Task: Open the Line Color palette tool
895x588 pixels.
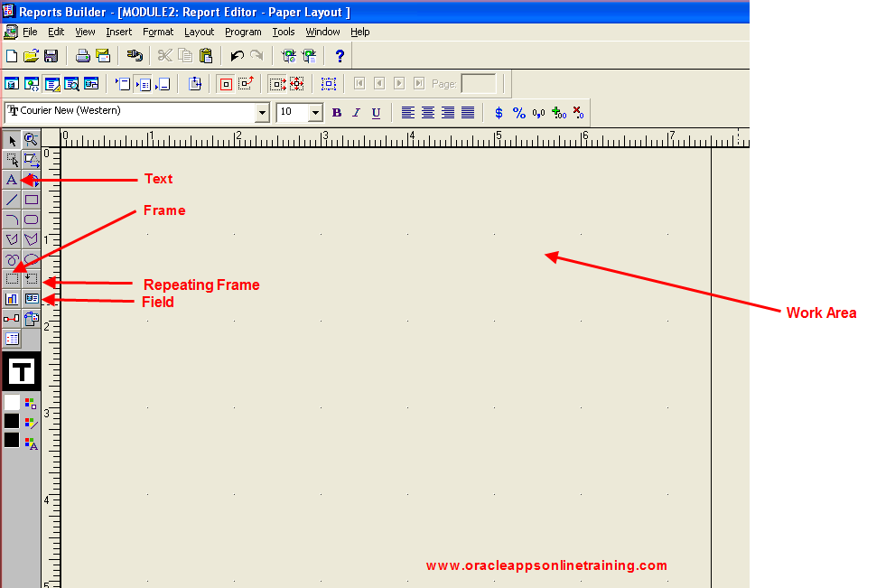Action: click(31, 423)
